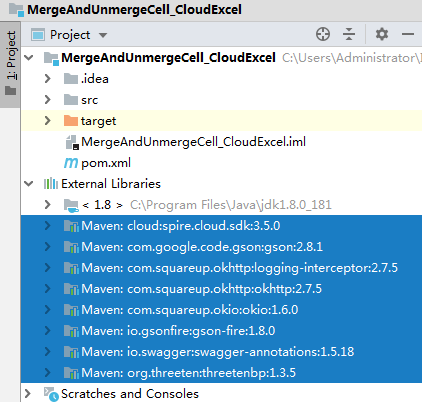The height and width of the screenshot is (402, 422).
Task: Hide the Project tool window via minus icon
Action: pyautogui.click(x=408, y=34)
